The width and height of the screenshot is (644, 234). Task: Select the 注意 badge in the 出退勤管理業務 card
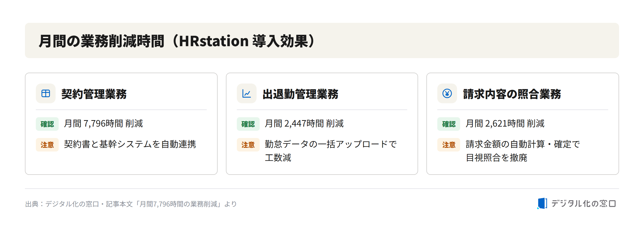click(248, 145)
